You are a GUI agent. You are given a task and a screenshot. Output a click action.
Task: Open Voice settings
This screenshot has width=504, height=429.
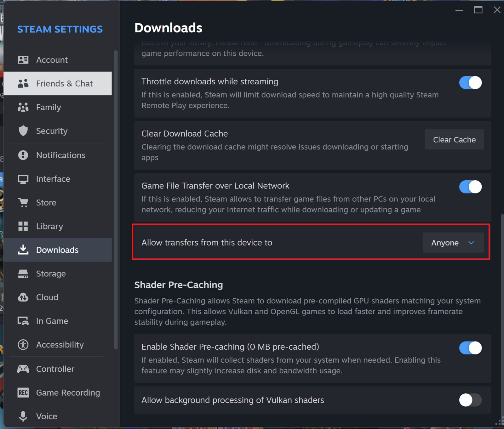coord(58,416)
